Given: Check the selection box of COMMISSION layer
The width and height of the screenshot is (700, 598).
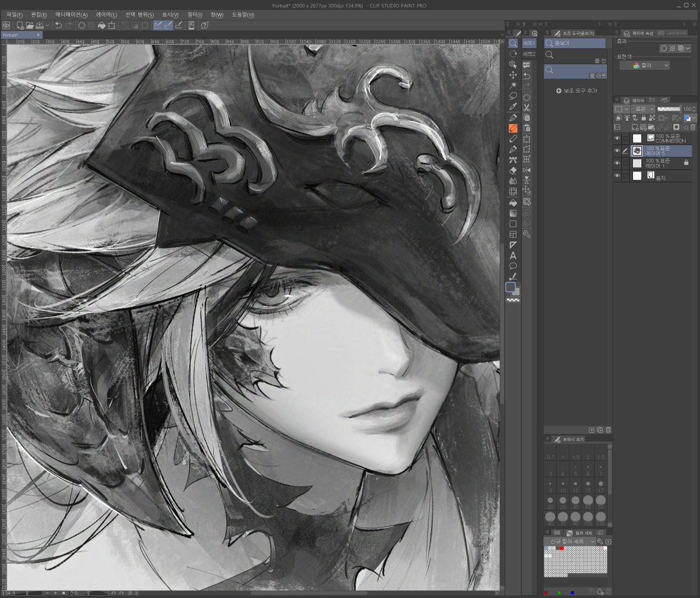Looking at the screenshot, I should coord(625,138).
